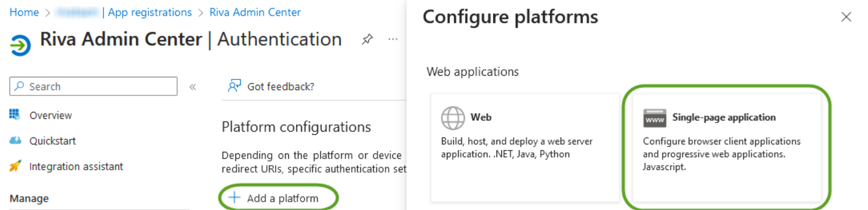The width and height of the screenshot is (868, 210).
Task: Open the Overview menu item
Action: (50, 115)
